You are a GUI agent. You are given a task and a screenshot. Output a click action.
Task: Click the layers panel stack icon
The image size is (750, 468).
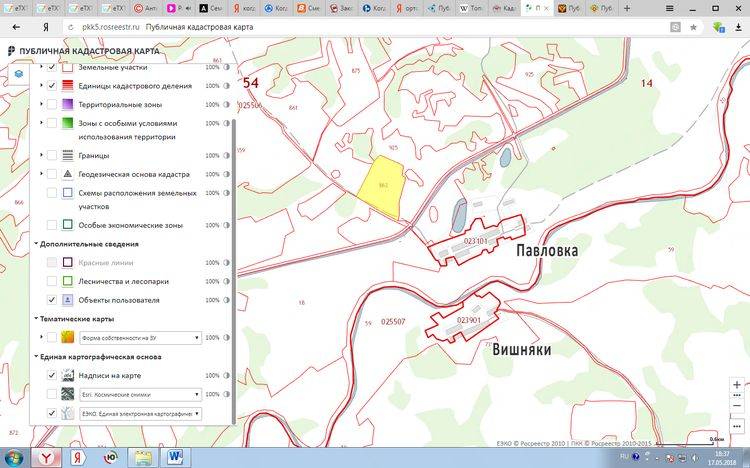[18, 73]
